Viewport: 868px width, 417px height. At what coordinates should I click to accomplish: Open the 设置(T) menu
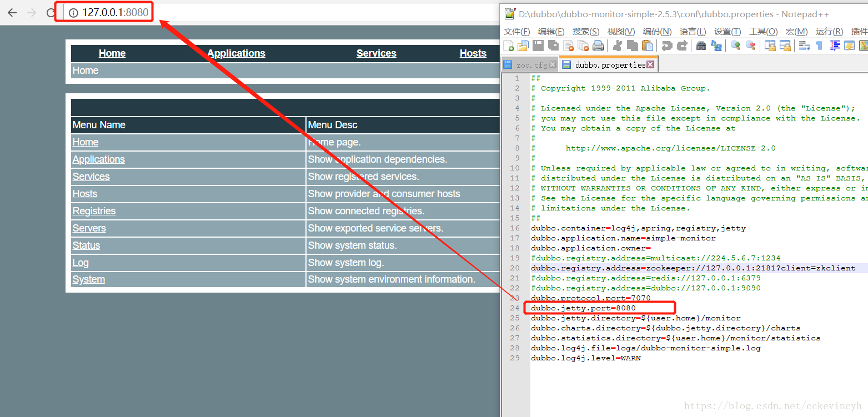[727, 32]
